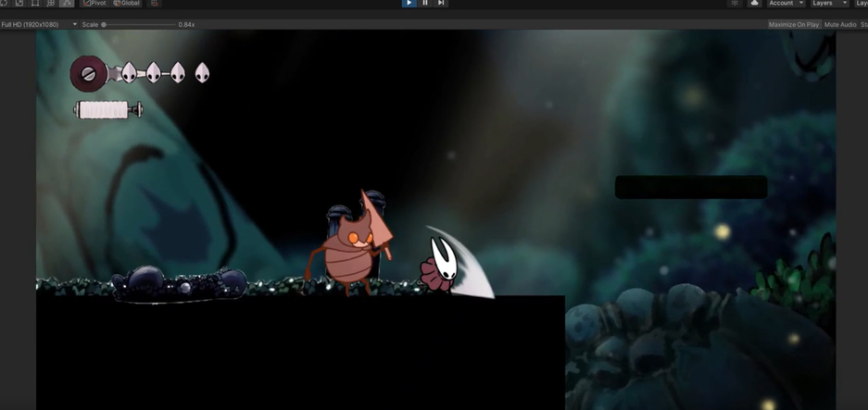Toggle Mute Audio in Game view

pos(840,24)
